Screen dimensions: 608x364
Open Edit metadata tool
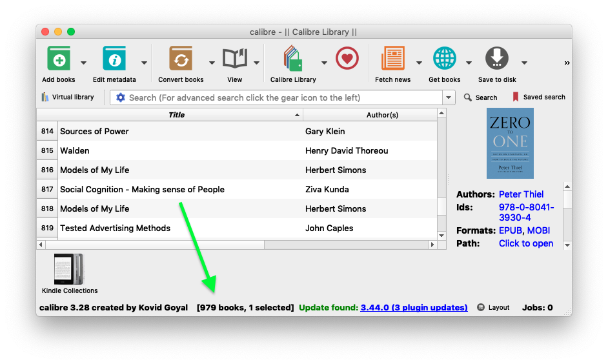pos(114,59)
